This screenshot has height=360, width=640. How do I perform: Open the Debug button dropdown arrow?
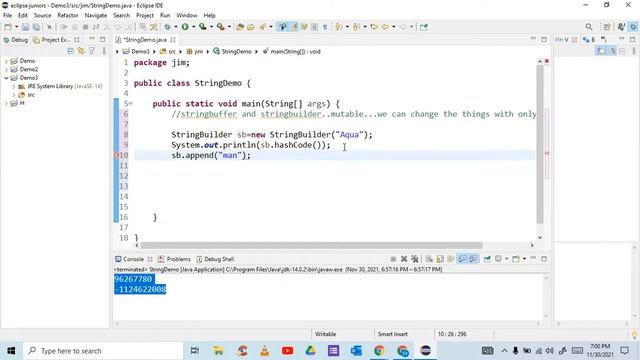pyautogui.click(x=176, y=27)
